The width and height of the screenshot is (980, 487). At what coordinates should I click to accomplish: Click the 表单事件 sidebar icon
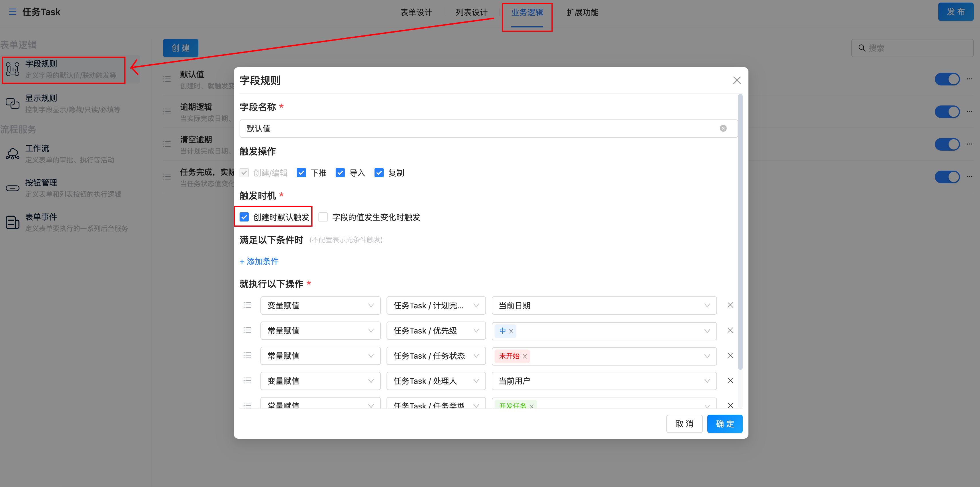coord(13,222)
